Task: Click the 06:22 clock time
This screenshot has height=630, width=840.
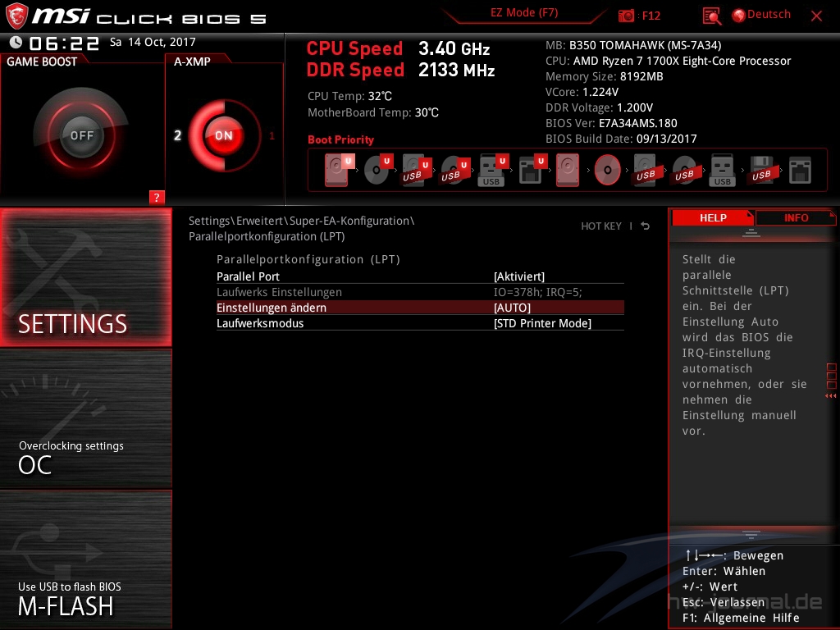Action: [x=64, y=43]
